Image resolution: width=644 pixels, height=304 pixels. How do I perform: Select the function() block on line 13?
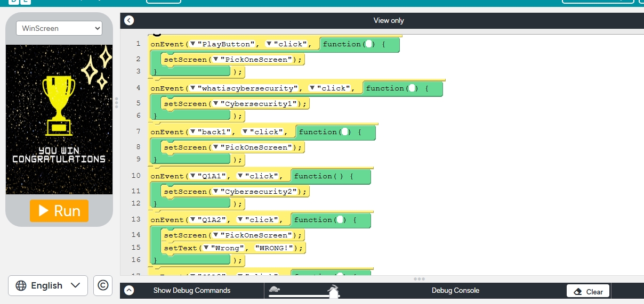(x=331, y=220)
